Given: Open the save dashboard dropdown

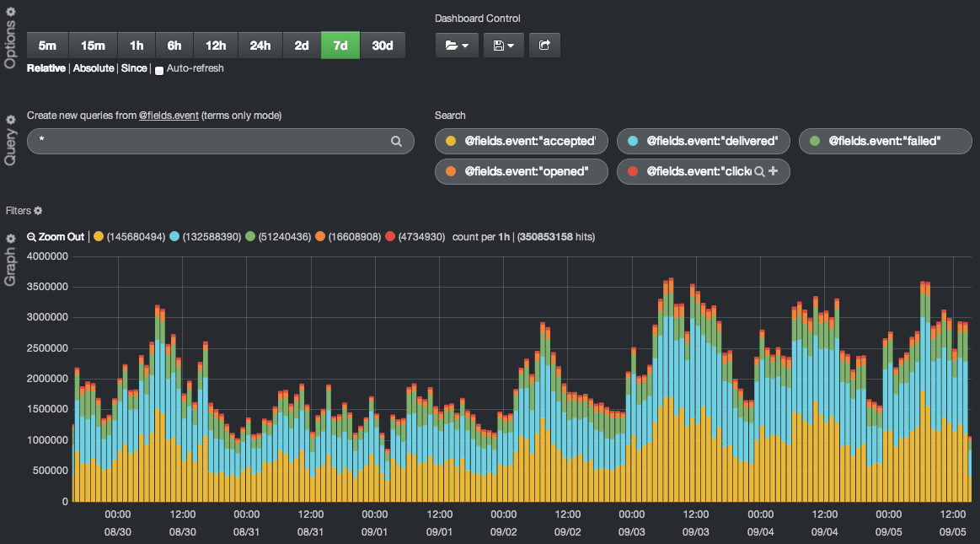Looking at the screenshot, I should pos(504,45).
